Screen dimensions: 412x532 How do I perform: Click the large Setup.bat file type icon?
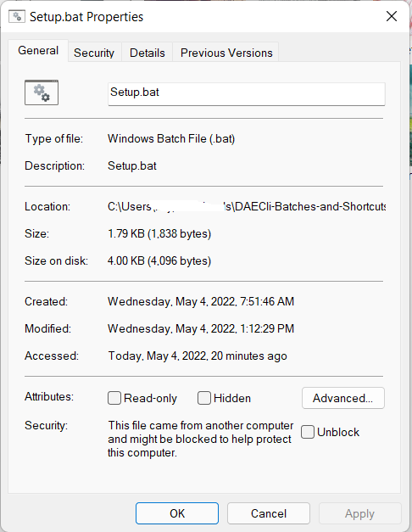[x=42, y=92]
